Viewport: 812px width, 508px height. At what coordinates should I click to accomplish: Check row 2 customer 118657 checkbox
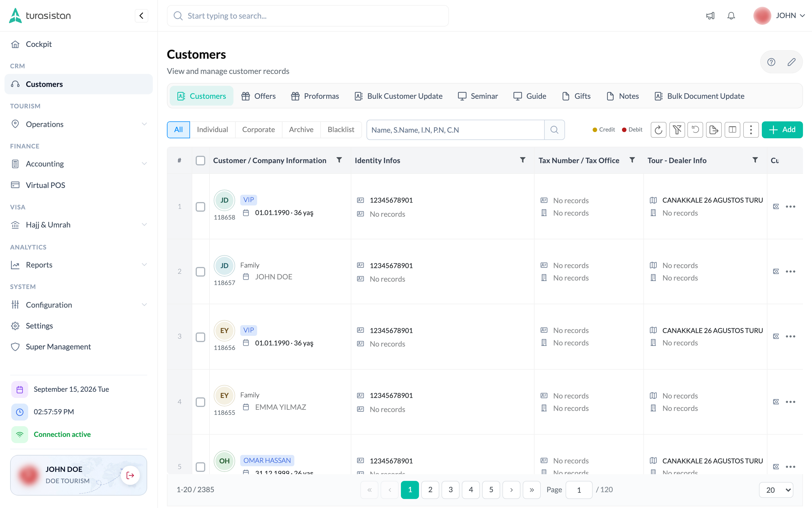(200, 271)
